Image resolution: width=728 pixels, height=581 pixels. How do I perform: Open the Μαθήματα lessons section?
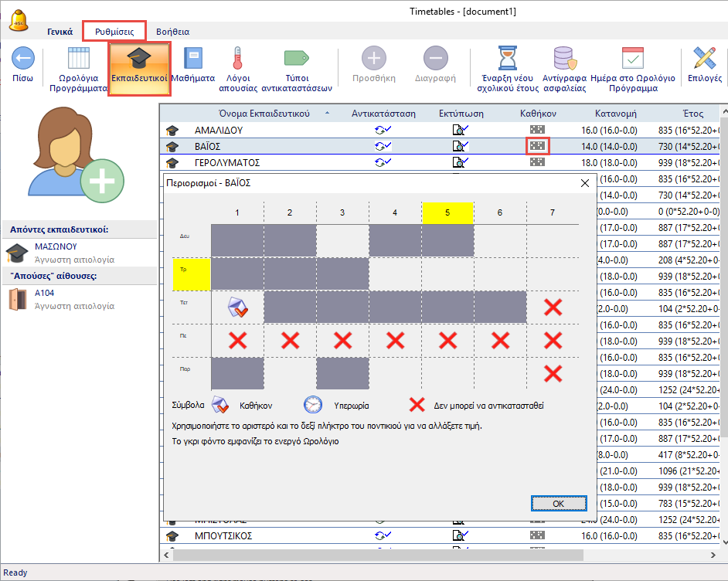pyautogui.click(x=193, y=64)
